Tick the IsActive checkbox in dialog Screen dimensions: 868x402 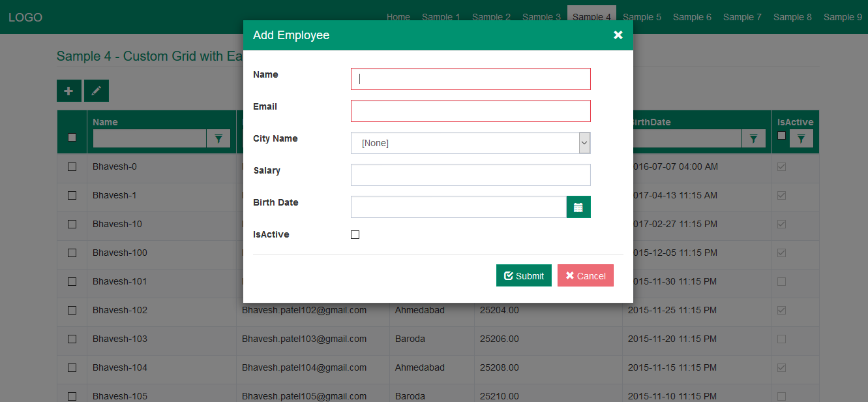point(355,235)
